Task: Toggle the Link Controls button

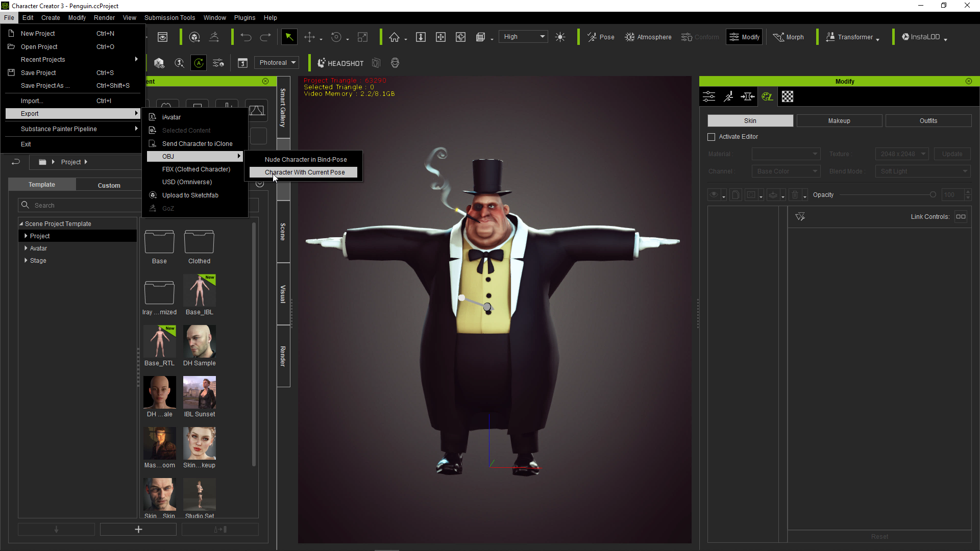Action: coord(961,217)
